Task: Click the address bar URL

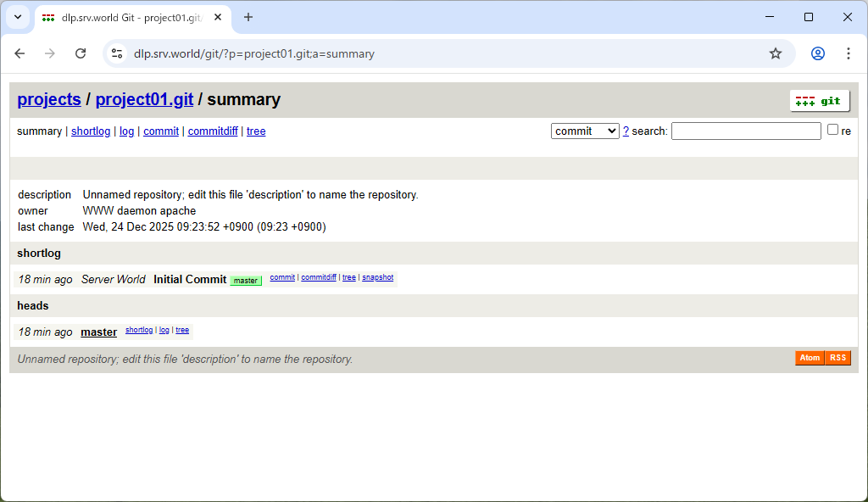Action: (254, 53)
